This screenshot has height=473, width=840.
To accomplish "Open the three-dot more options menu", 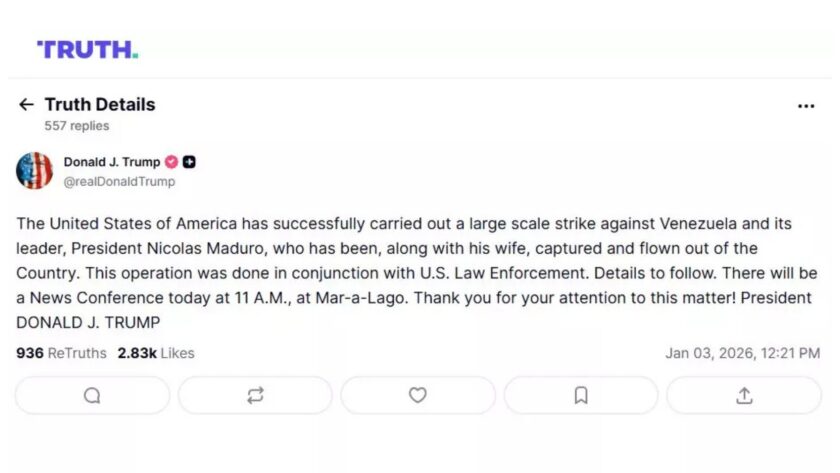I will tap(806, 106).
